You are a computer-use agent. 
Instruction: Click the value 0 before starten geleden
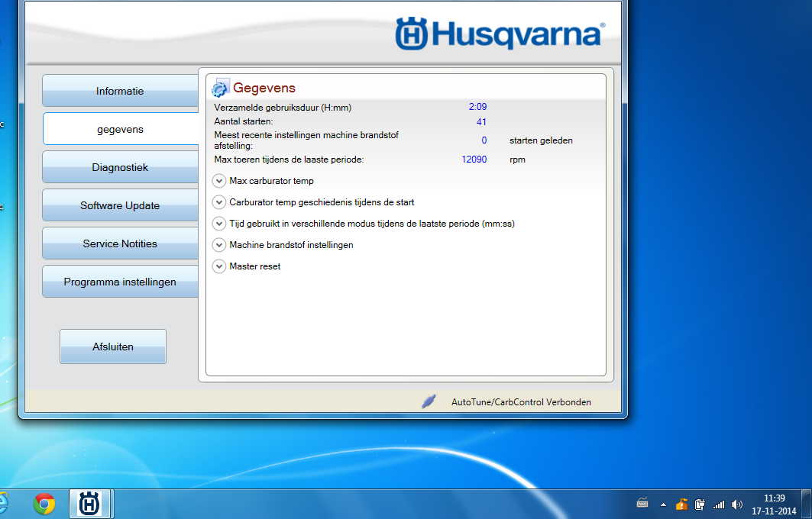tap(484, 140)
